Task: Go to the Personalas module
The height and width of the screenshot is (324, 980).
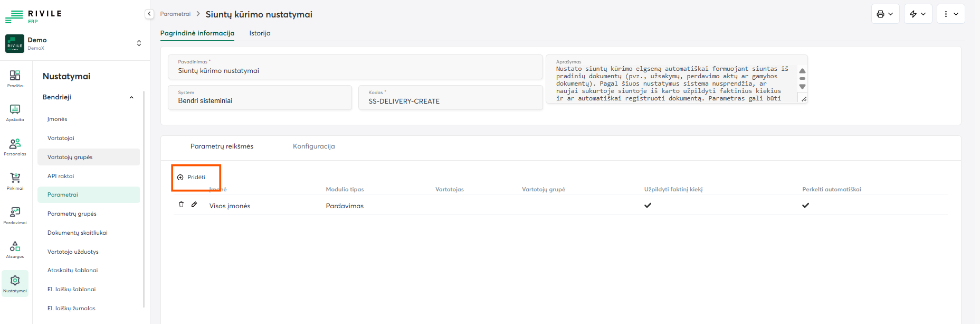Action: tap(15, 146)
